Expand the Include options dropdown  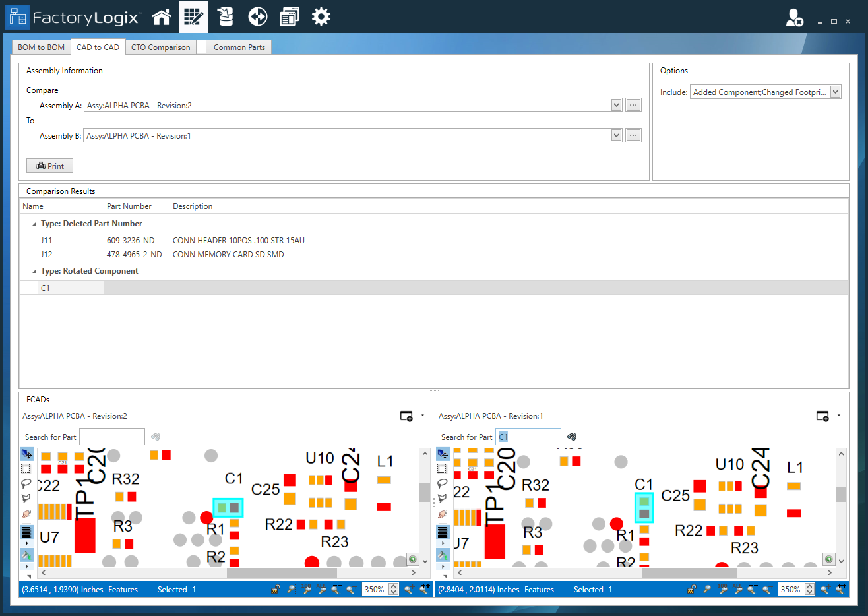[835, 92]
